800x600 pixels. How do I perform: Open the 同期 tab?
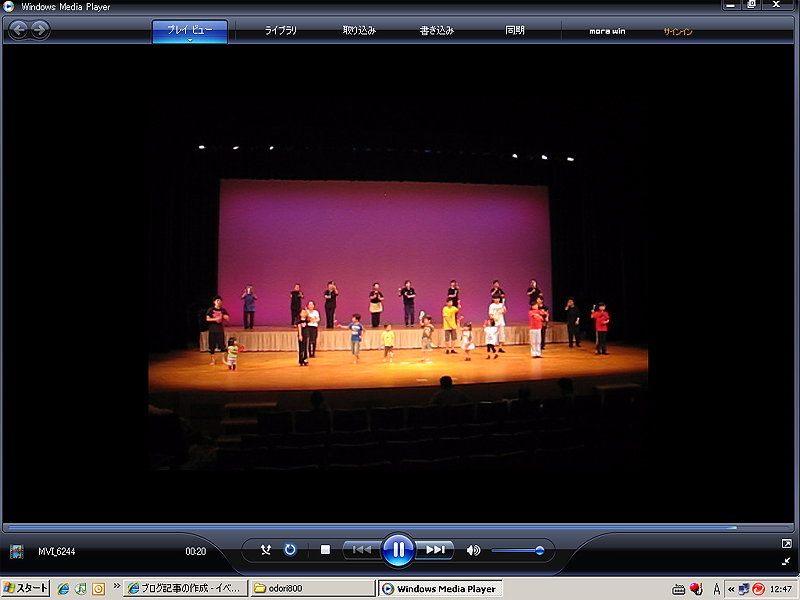[x=515, y=31]
